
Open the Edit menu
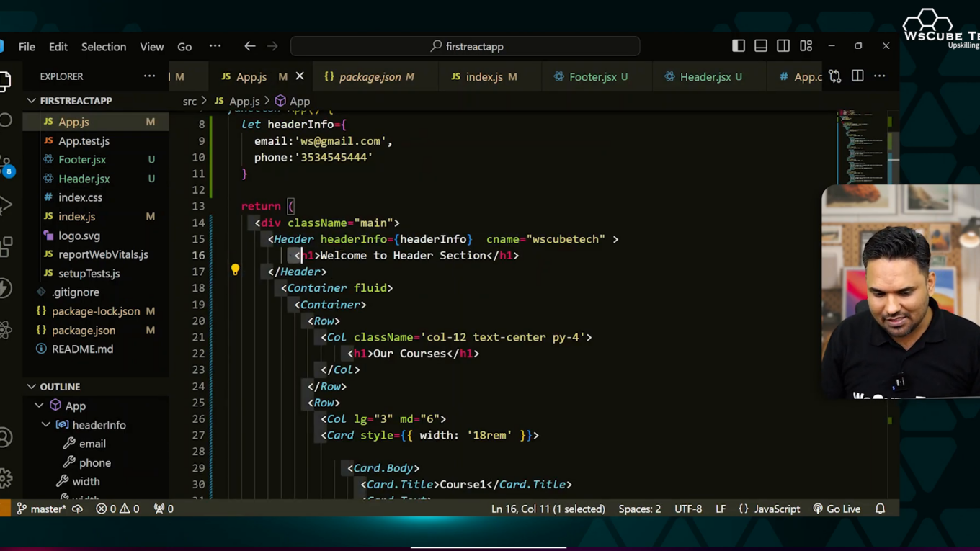click(x=58, y=47)
